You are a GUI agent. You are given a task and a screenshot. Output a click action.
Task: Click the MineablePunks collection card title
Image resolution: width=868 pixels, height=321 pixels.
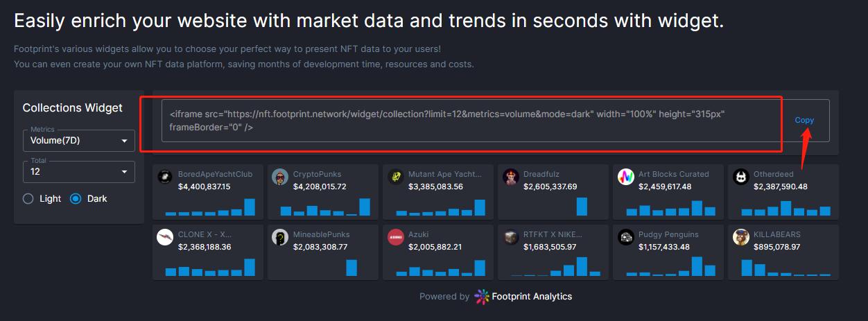coord(322,234)
